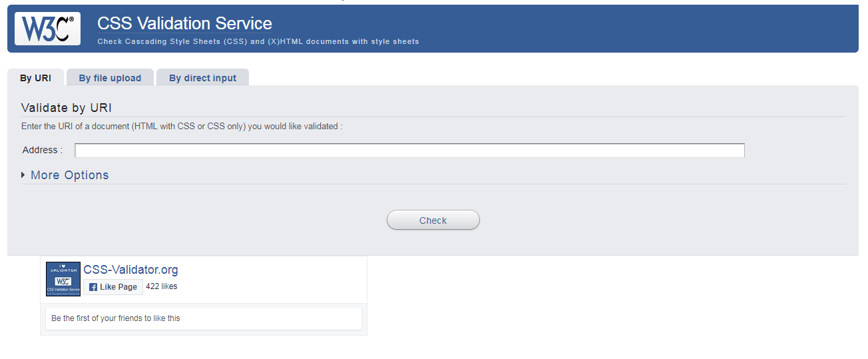868x359 pixels.
Task: Click the CSS Validation Service title
Action: [184, 23]
